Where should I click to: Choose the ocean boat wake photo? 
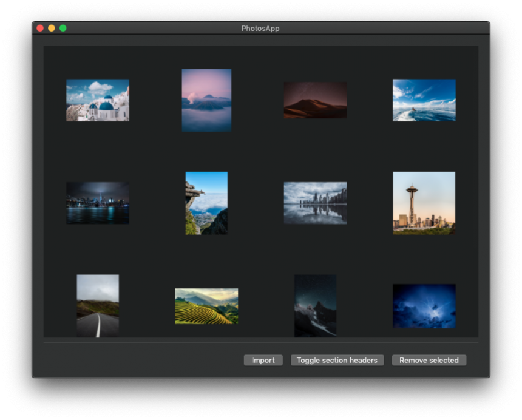[x=424, y=100]
